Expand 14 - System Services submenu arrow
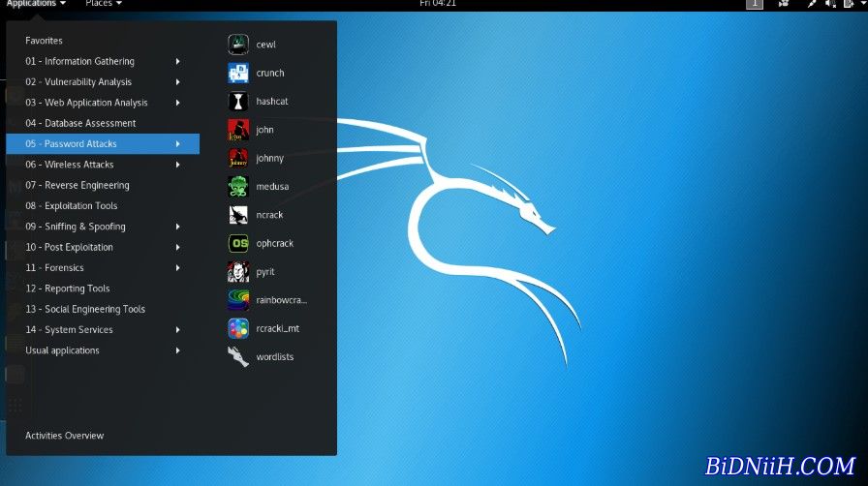 coord(177,330)
